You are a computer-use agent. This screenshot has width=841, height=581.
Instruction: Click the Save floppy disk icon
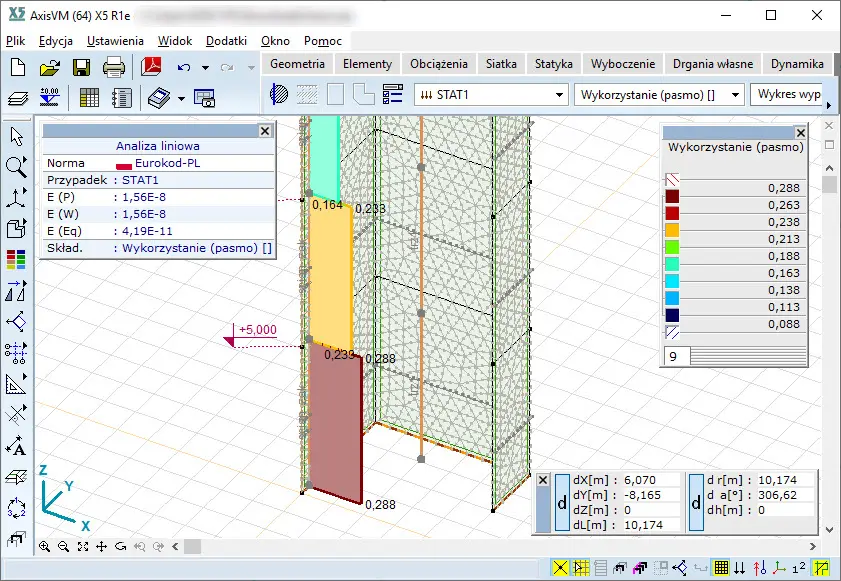coord(81,68)
